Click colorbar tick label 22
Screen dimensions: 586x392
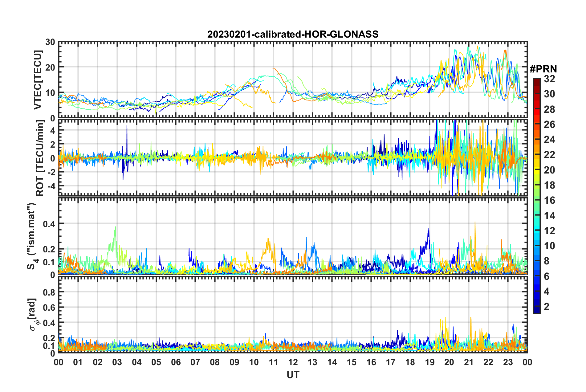[549, 155]
